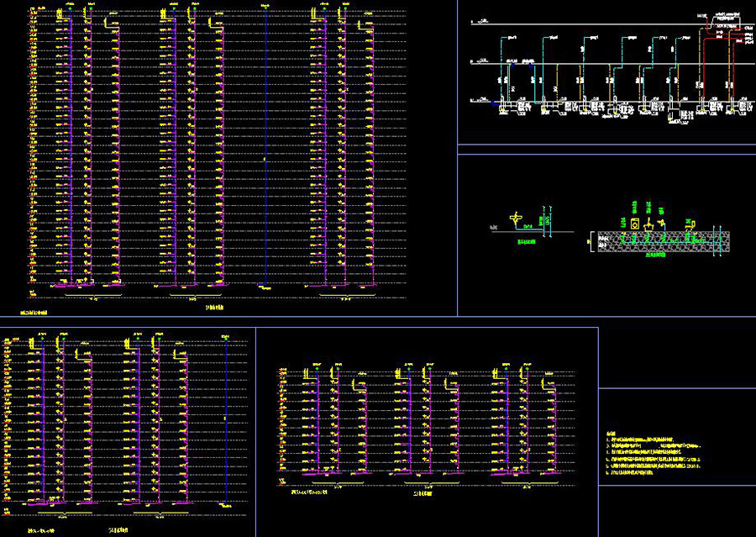Select the lone blue riser in top drawing
This screenshot has width=756, height=537.
[x=265, y=151]
